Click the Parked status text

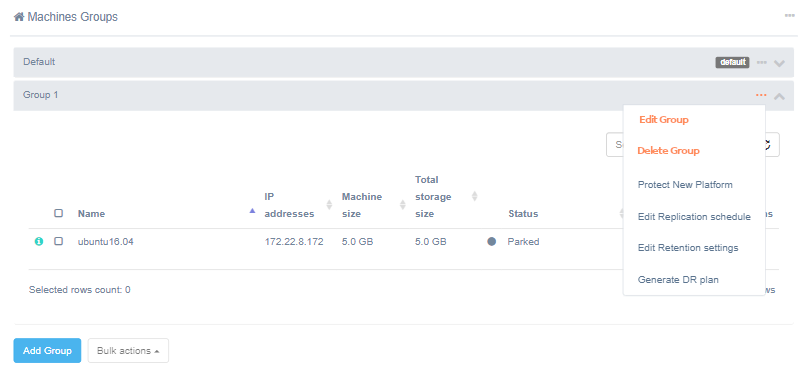523,241
